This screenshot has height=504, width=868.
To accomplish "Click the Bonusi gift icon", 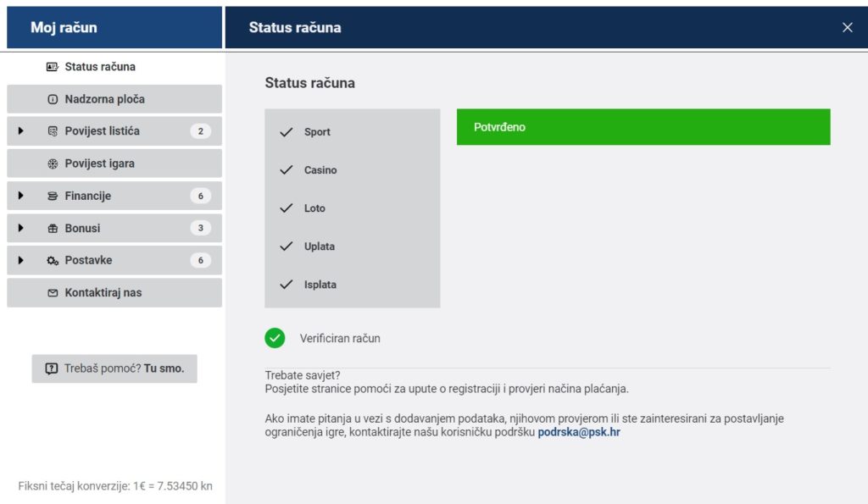I will pyautogui.click(x=53, y=228).
